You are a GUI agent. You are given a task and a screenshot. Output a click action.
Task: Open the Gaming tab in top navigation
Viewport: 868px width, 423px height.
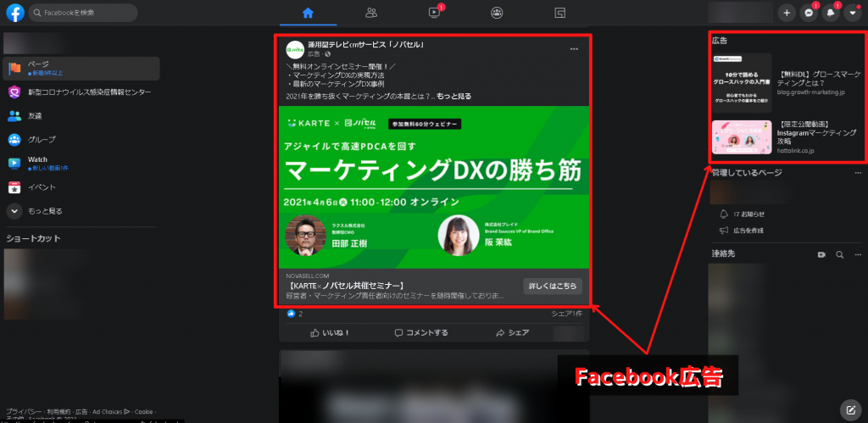tap(559, 13)
